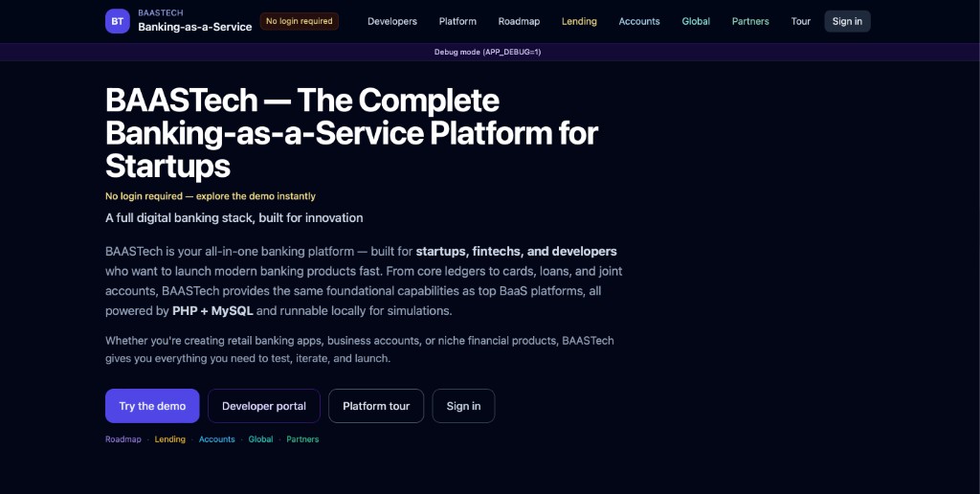Image resolution: width=980 pixels, height=494 pixels.
Task: Visit the green Partners link under buttons
Action: [x=302, y=439]
